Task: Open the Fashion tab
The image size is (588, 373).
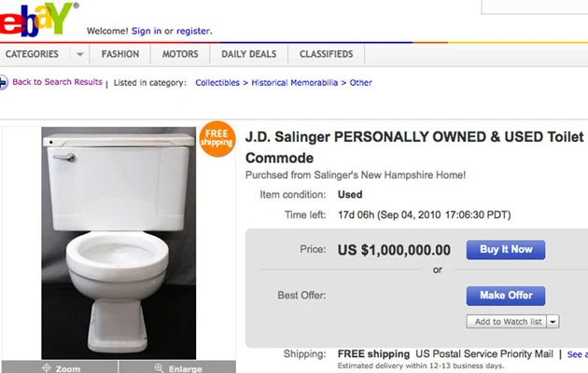Action: [120, 54]
